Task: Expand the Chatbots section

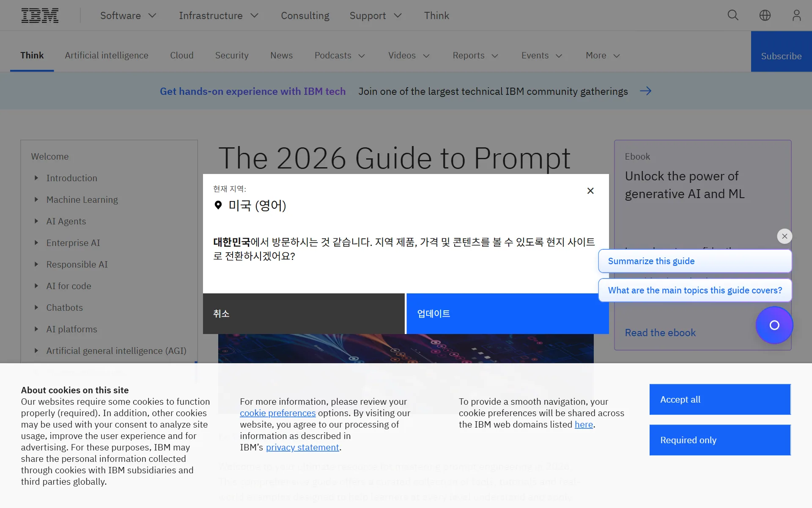Action: (36, 307)
